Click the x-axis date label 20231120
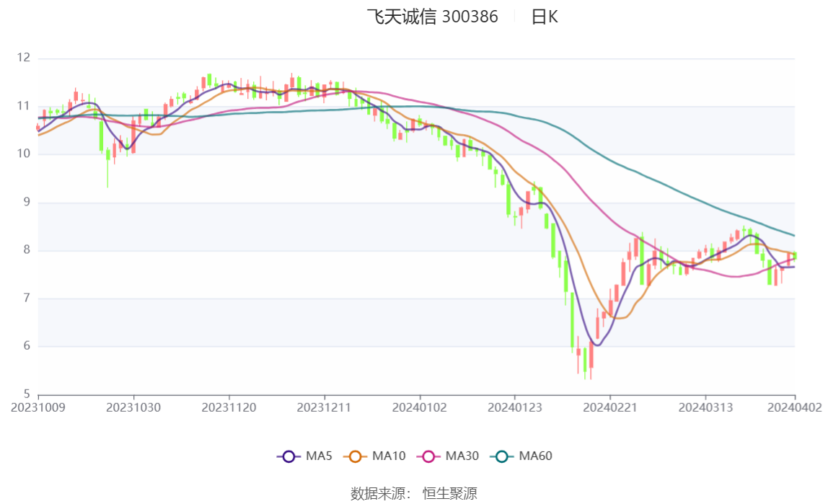The image size is (828, 504). (x=229, y=407)
